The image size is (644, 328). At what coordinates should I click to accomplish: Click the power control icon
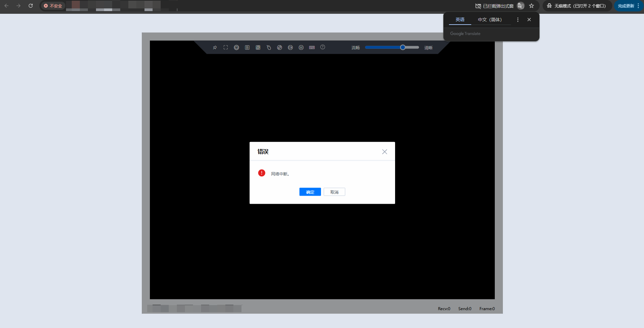[236, 47]
